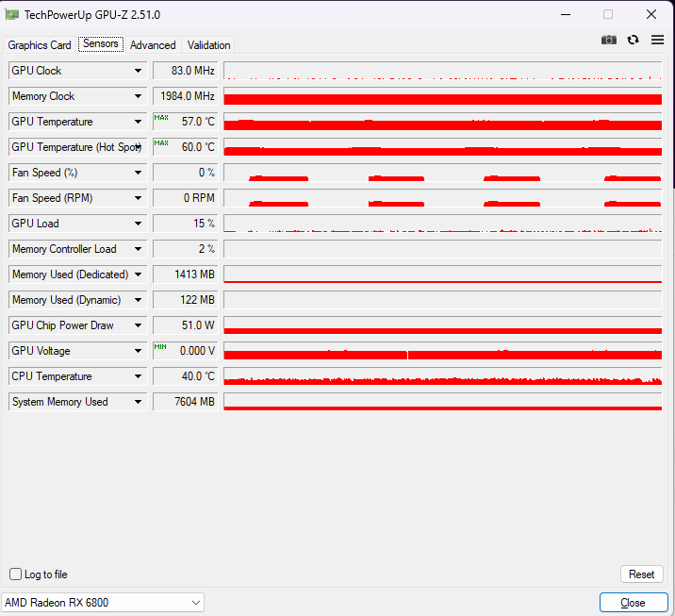675x616 pixels.
Task: Click the GPU-Z app icon in title bar
Action: (11, 15)
